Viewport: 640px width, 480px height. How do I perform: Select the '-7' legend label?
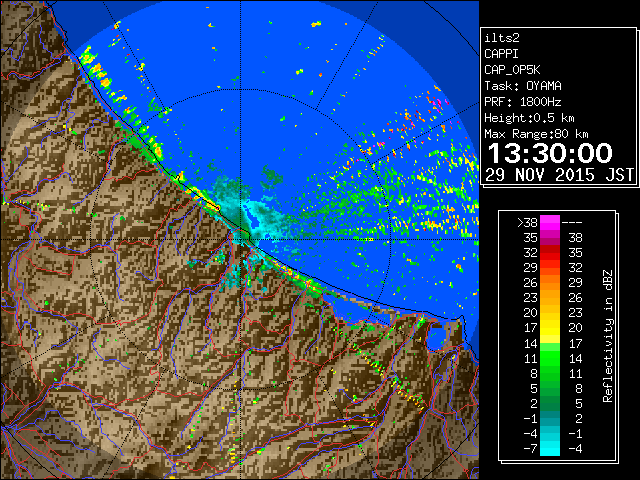530,448
